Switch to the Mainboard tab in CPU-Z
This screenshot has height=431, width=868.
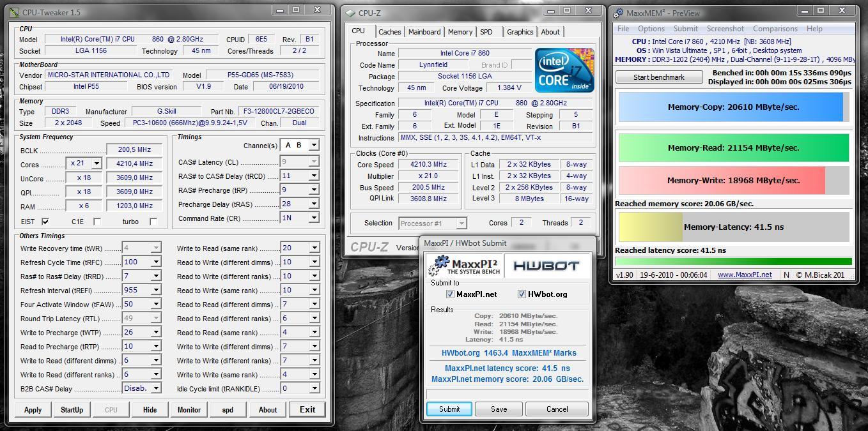[x=424, y=32]
